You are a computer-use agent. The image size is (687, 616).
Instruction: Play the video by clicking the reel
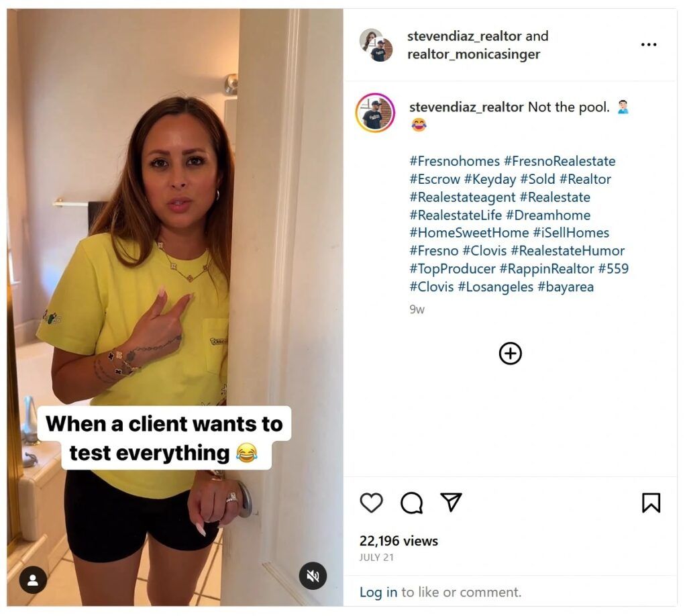(x=174, y=268)
